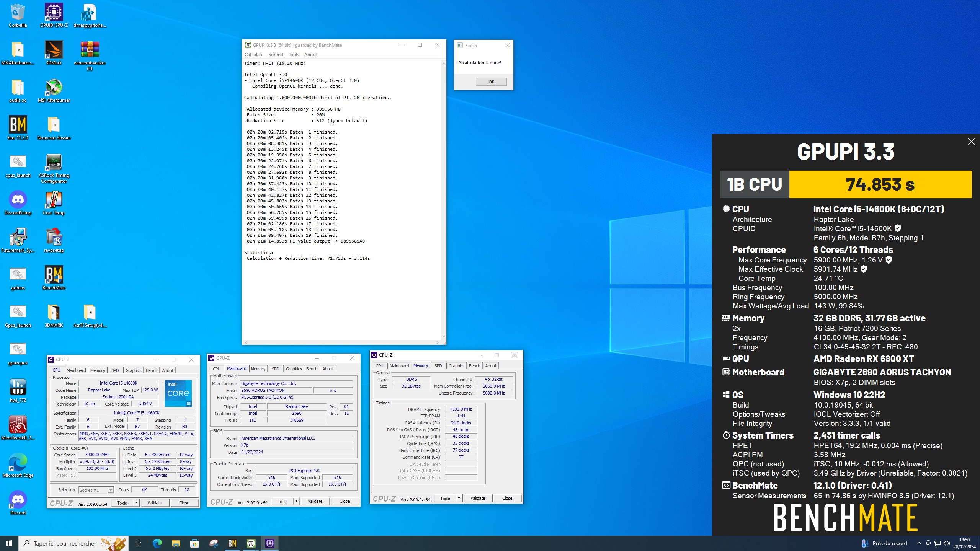Click Tools button in right CPU-Z window

[x=445, y=498]
